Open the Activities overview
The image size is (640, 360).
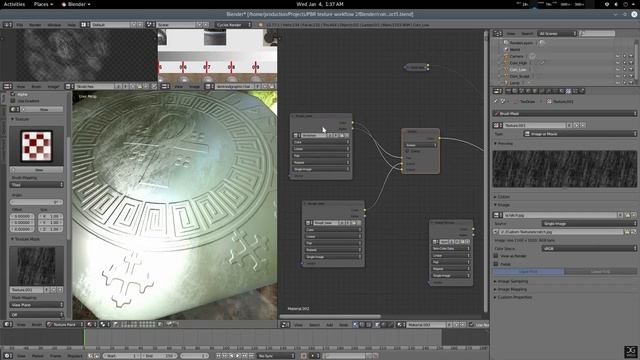14,4
